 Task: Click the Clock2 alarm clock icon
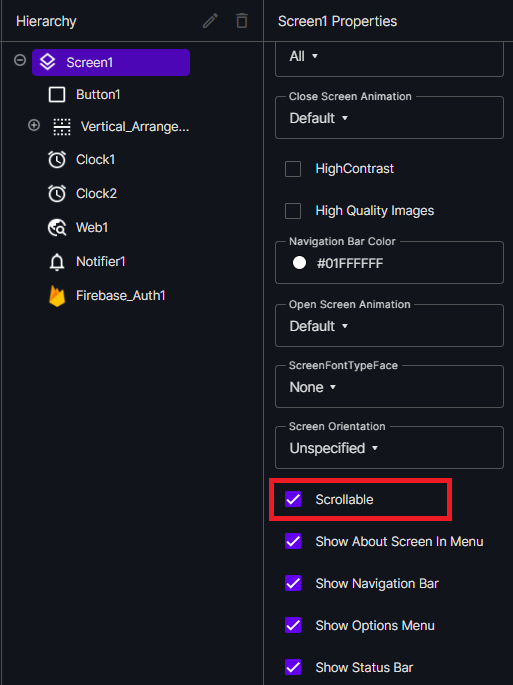pos(57,194)
